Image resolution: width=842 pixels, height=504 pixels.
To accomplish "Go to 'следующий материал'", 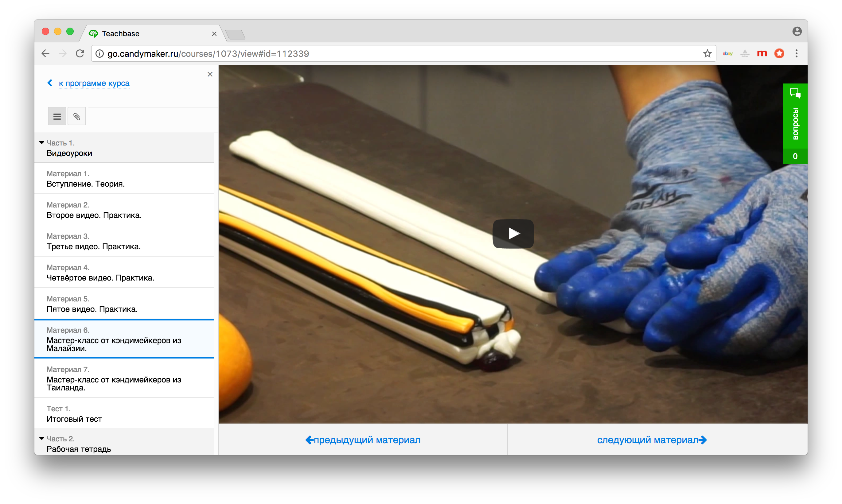I will pos(651,440).
